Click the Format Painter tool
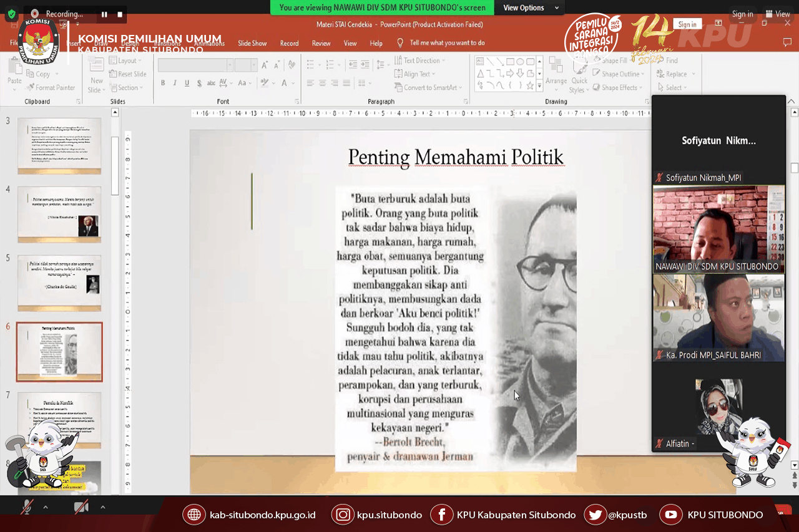The width and height of the screenshot is (799, 532). coord(51,88)
